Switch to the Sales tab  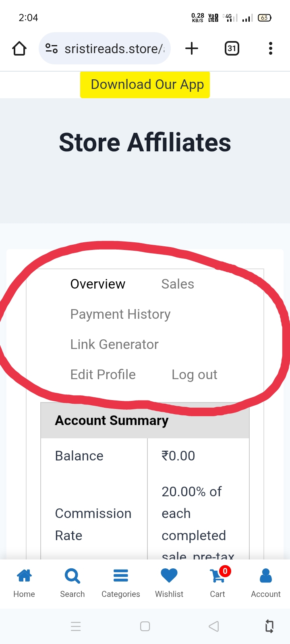(178, 284)
